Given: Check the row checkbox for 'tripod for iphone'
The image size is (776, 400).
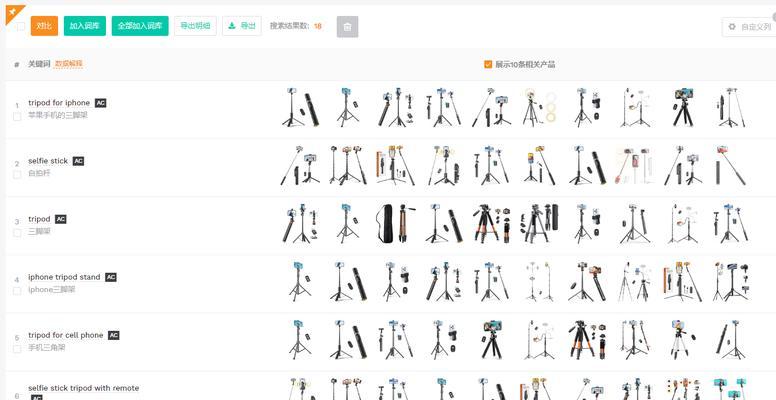Looking at the screenshot, I should click(x=17, y=116).
